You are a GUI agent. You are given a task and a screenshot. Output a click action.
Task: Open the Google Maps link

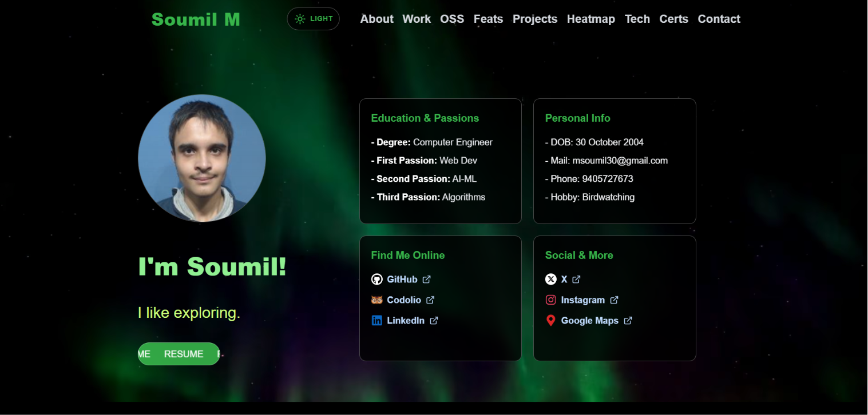coord(590,321)
